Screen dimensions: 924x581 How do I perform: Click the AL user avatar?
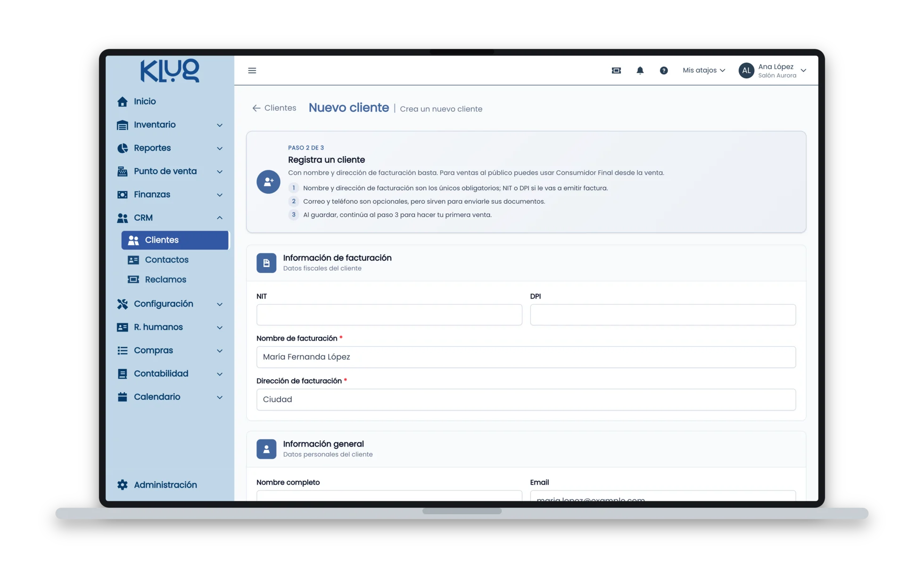(746, 70)
